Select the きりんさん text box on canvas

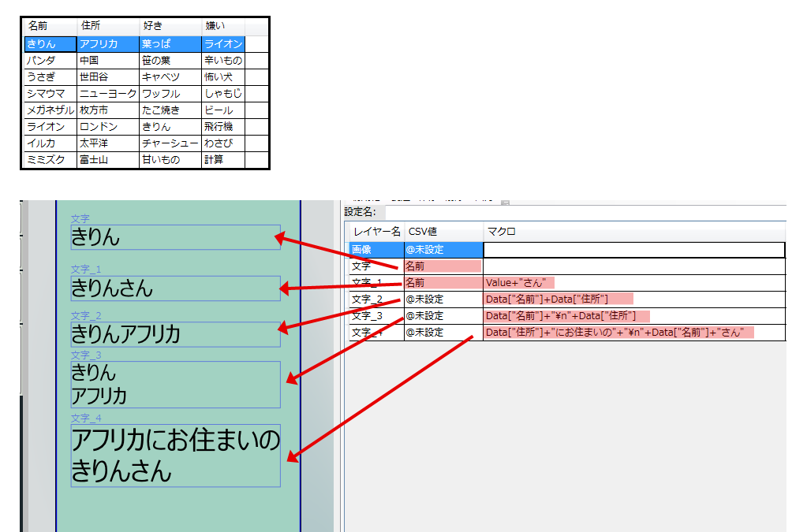pos(175,288)
